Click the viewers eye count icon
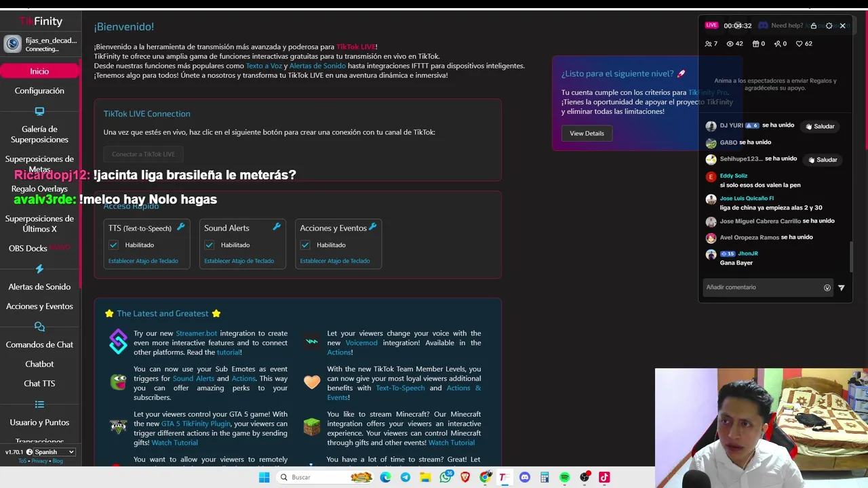 tap(730, 43)
